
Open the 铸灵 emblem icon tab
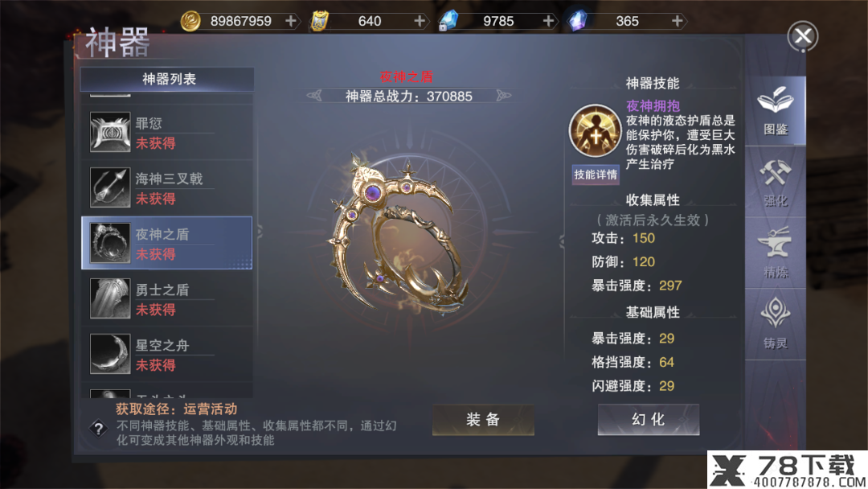775,324
